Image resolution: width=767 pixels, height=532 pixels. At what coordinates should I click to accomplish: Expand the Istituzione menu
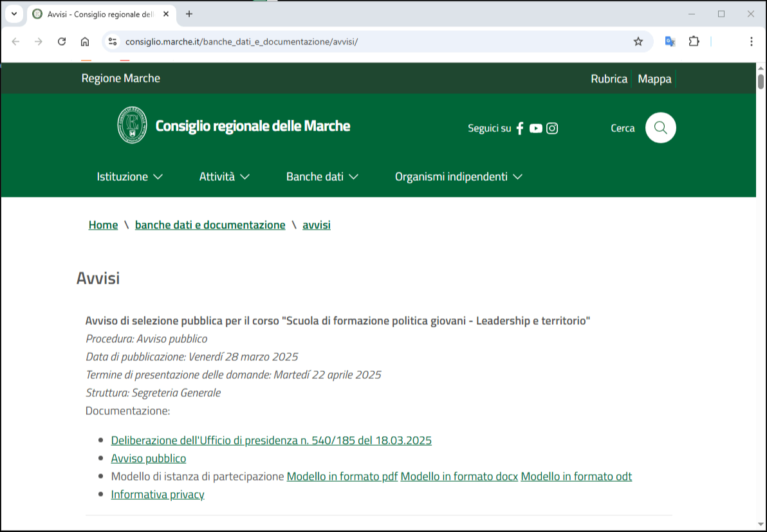click(129, 176)
